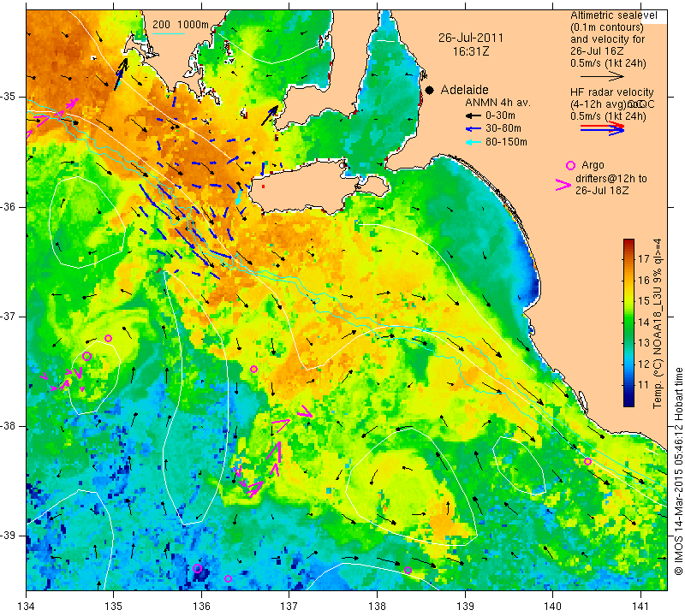Click the 'HF radar velocity' legend heading
This screenshot has width=685, height=616.
pos(611,92)
